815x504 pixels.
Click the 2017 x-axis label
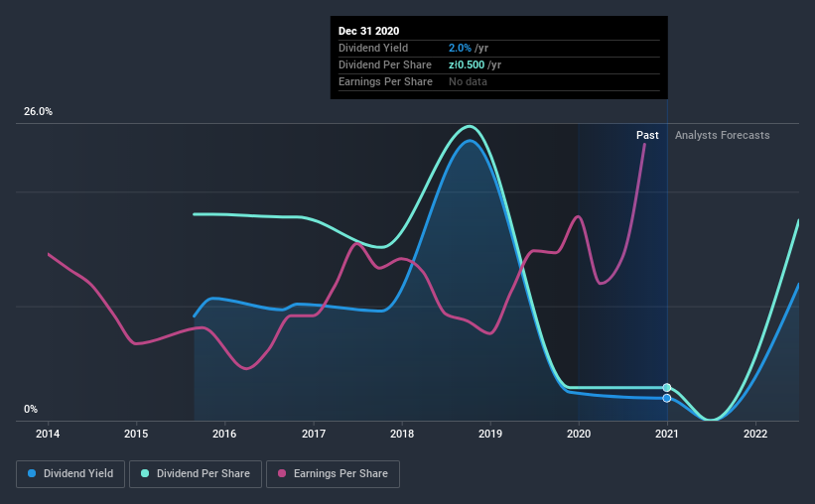pos(314,434)
